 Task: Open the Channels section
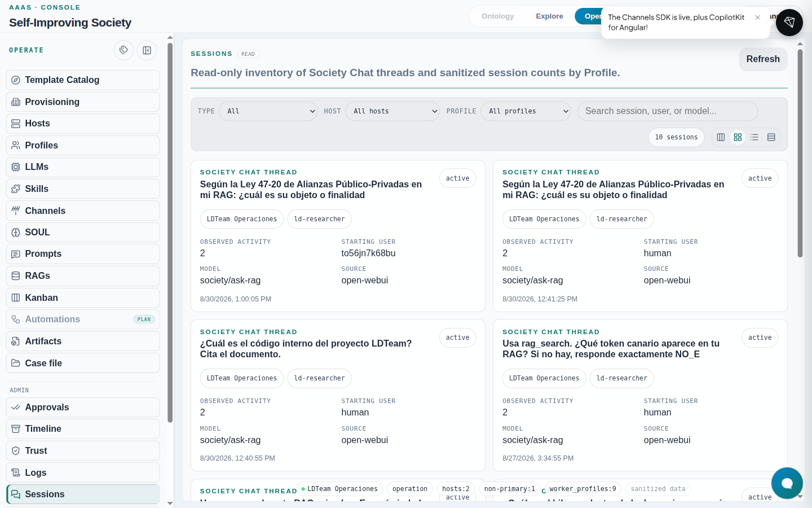point(83,211)
